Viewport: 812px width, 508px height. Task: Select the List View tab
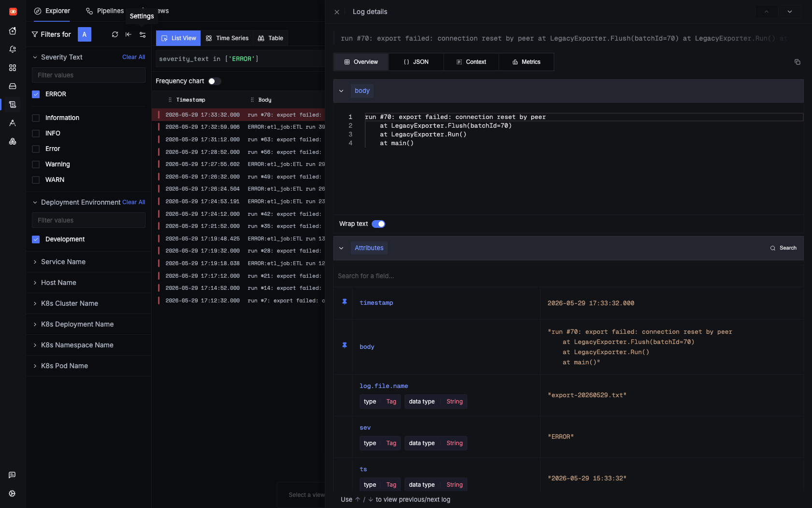click(x=178, y=38)
